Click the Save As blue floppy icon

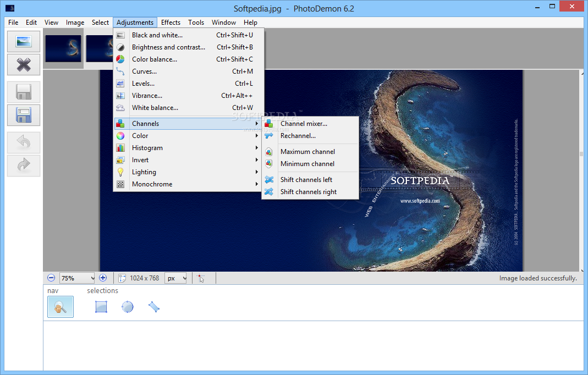[x=24, y=115]
